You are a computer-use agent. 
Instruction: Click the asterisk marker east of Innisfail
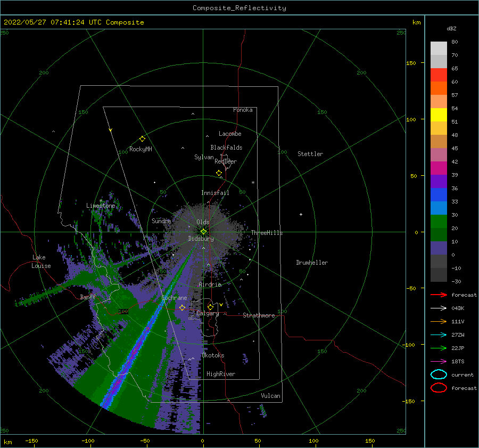click(x=253, y=183)
